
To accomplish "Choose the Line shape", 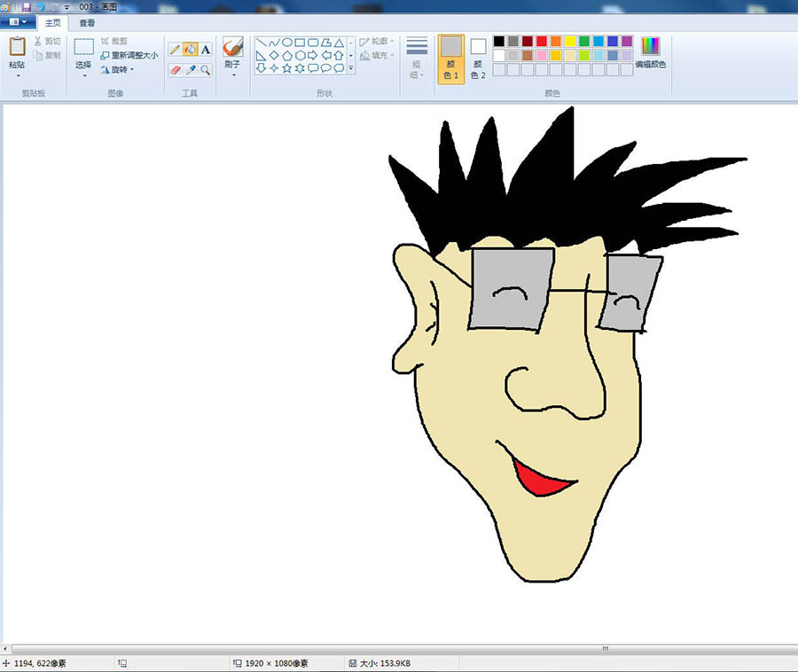I will coord(261,43).
